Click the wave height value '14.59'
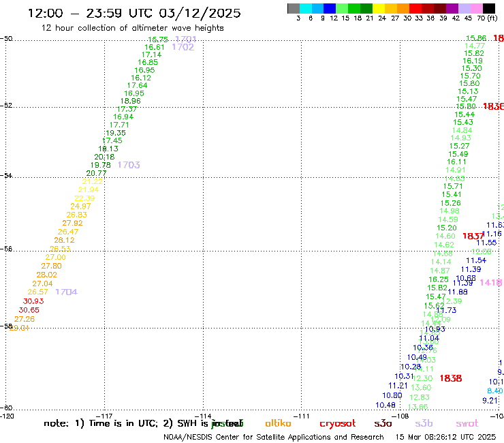 click(448, 219)
